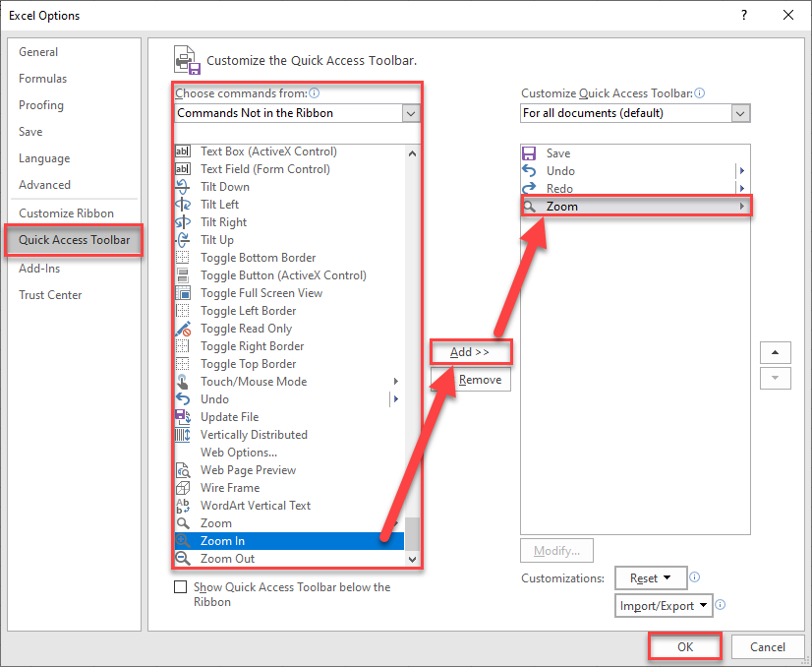Click info icon next to Reset

click(x=694, y=577)
